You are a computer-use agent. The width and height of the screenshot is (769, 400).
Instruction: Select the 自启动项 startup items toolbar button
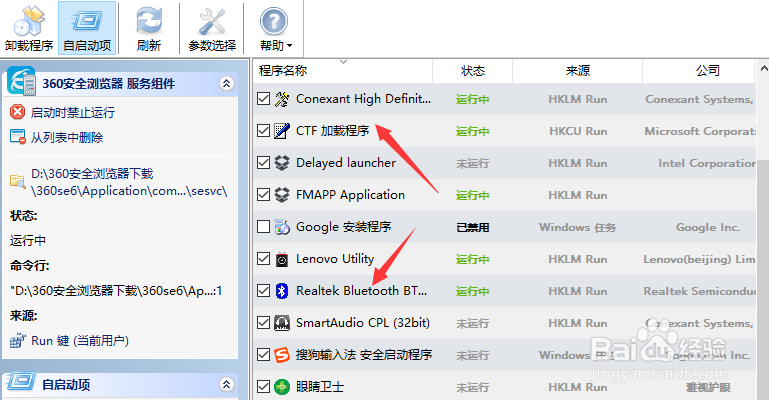pyautogui.click(x=87, y=28)
